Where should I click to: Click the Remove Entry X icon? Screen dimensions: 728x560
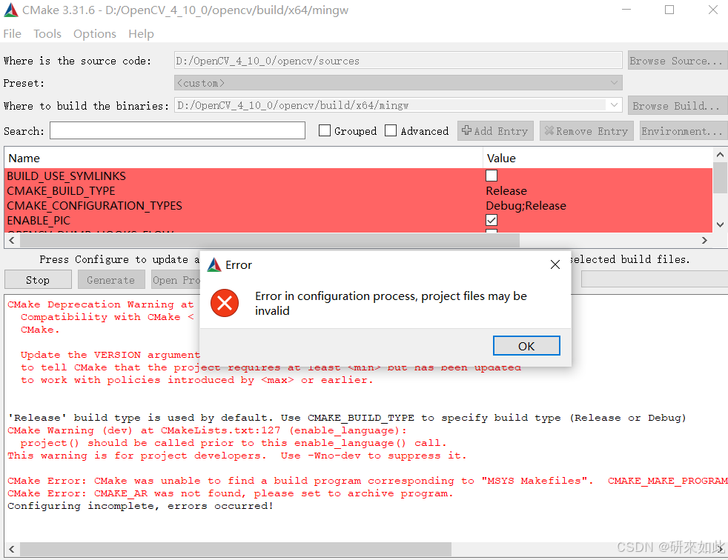(x=550, y=130)
